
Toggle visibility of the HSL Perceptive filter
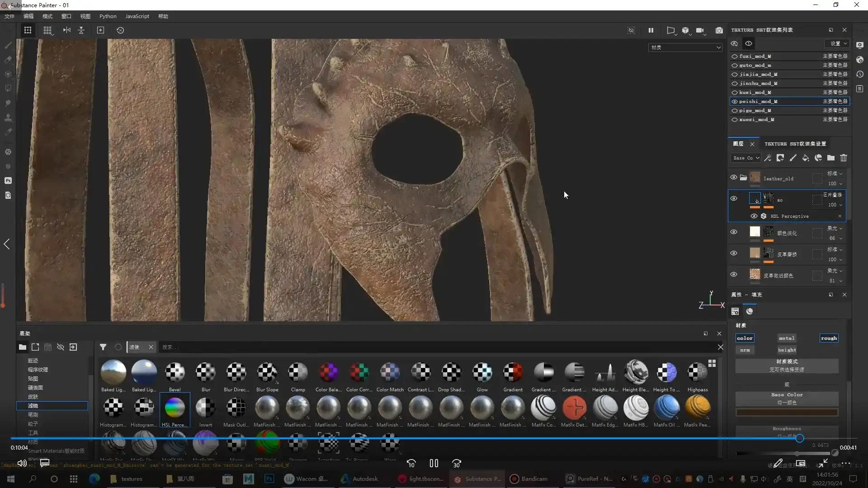(754, 216)
